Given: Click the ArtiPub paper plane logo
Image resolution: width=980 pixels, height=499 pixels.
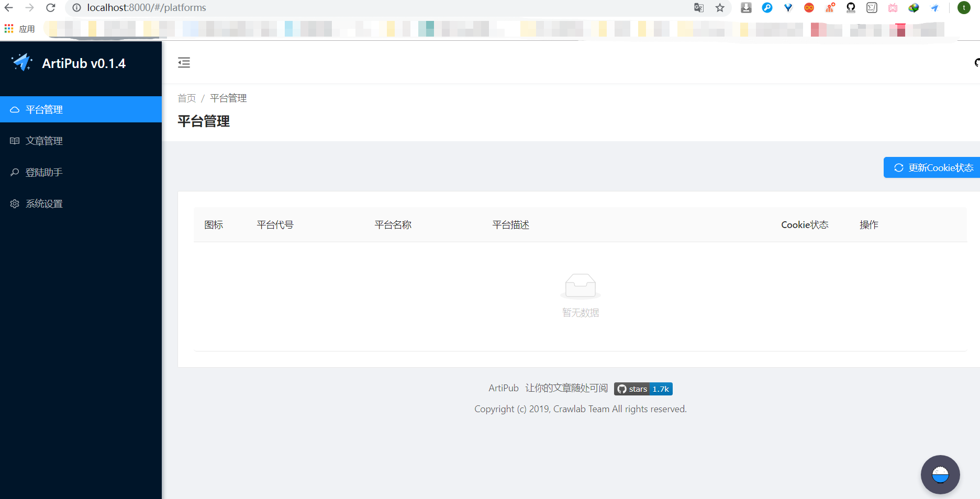Looking at the screenshot, I should click(x=22, y=62).
